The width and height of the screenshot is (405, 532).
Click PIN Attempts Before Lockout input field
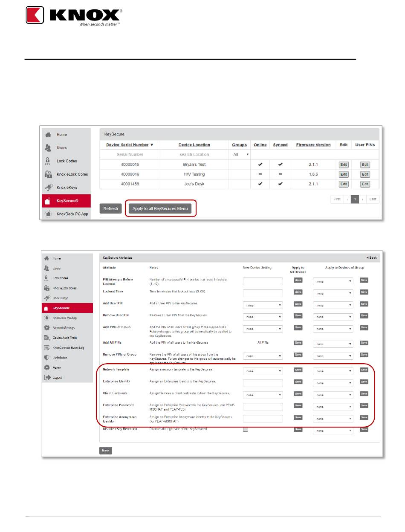point(263,281)
